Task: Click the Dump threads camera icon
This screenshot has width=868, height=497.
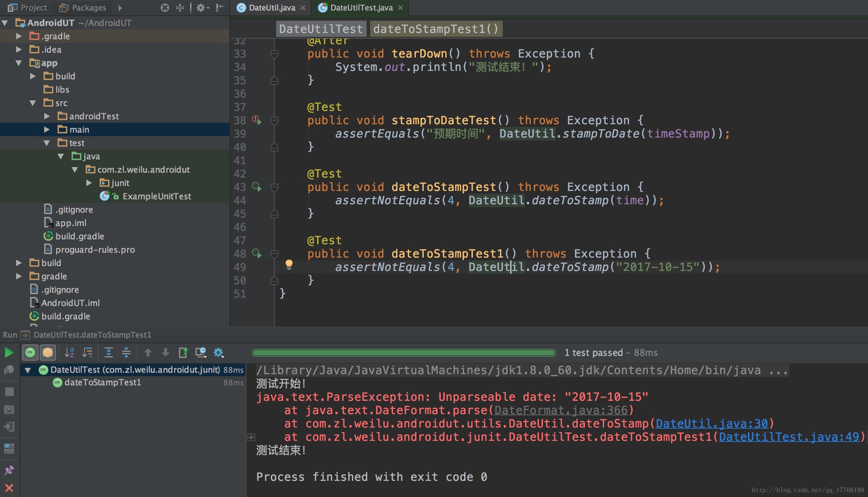Action: pos(9,409)
